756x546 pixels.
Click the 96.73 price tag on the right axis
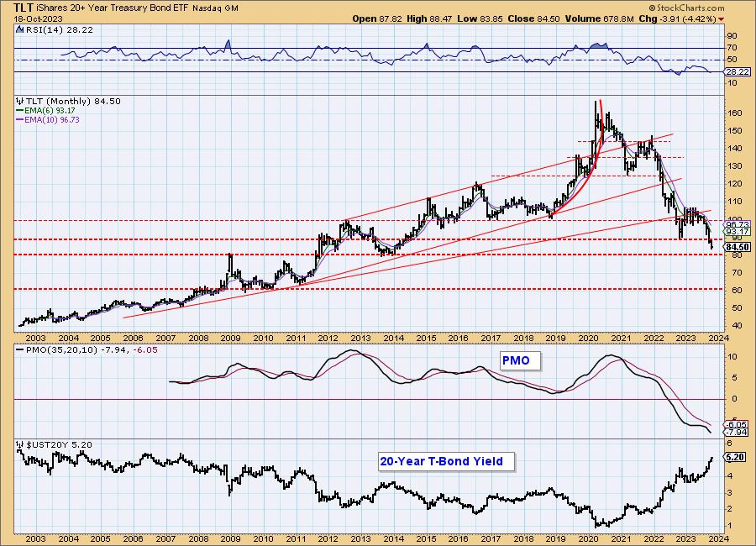(738, 225)
